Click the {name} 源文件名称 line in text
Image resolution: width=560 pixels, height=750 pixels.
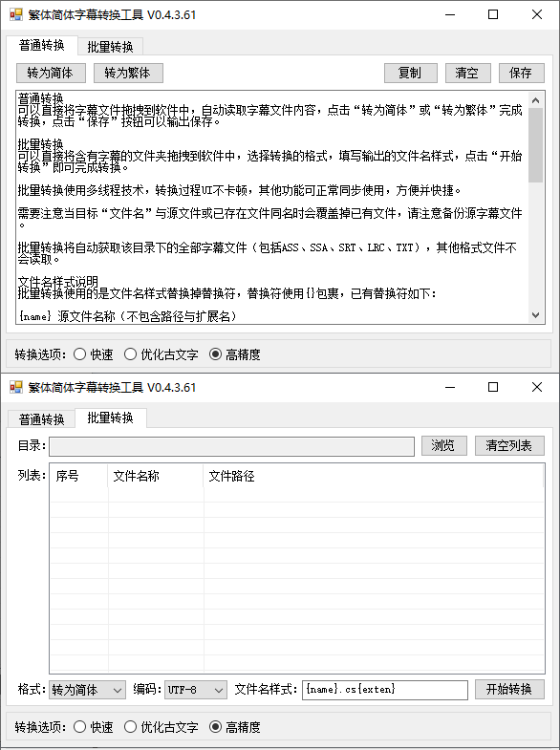[128, 316]
